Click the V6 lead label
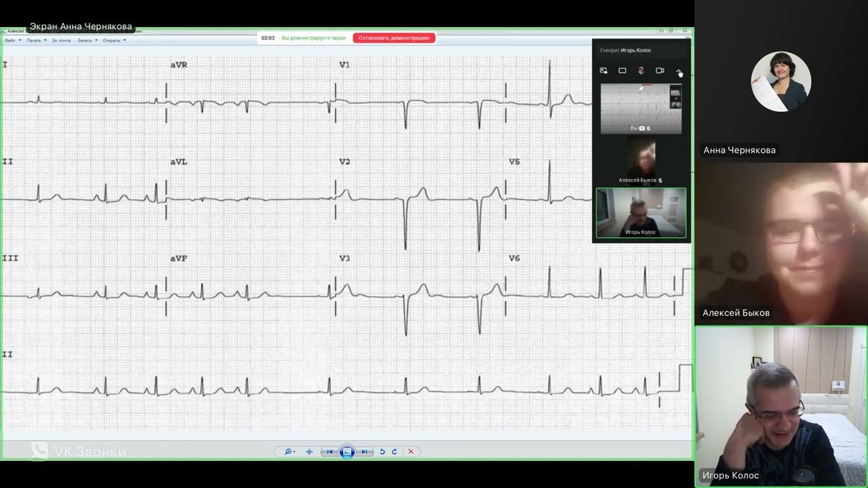Viewport: 868px width, 488px height. [515, 259]
